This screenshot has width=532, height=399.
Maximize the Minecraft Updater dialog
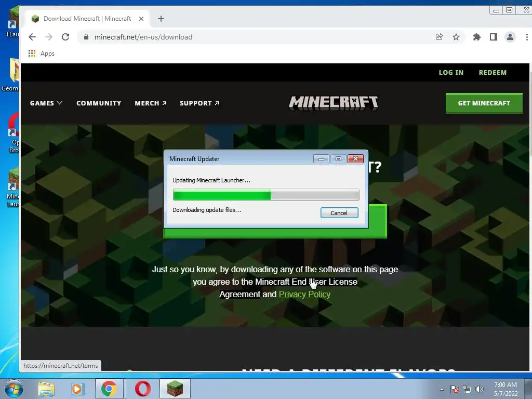pyautogui.click(x=338, y=159)
